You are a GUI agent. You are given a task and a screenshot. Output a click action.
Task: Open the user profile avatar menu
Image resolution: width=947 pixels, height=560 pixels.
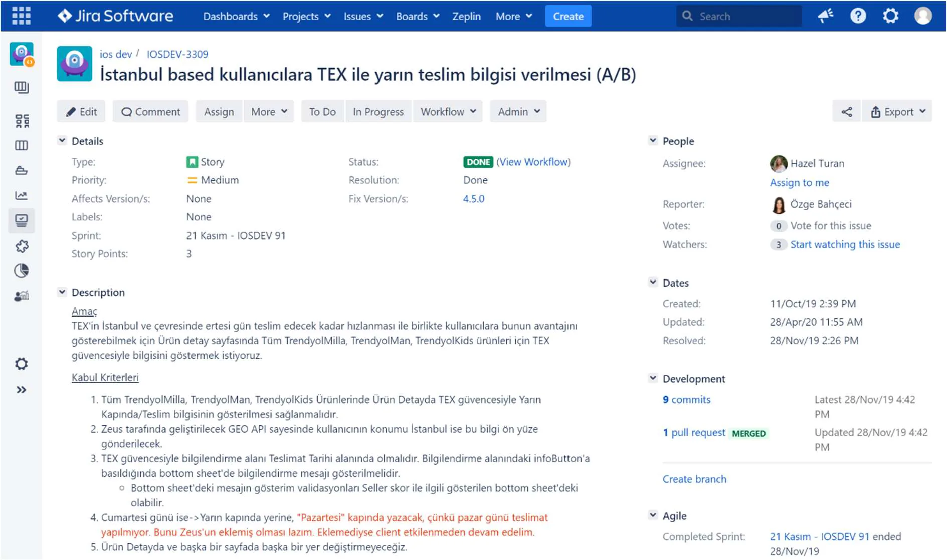pyautogui.click(x=923, y=16)
